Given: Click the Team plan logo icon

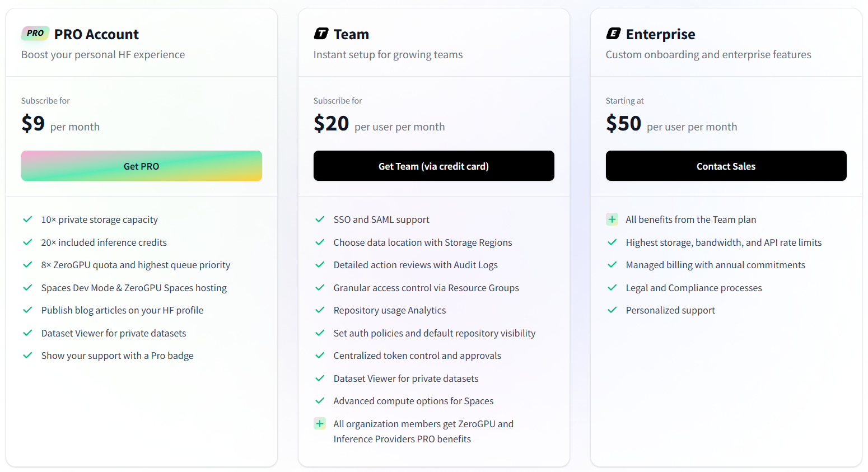Looking at the screenshot, I should pos(321,34).
